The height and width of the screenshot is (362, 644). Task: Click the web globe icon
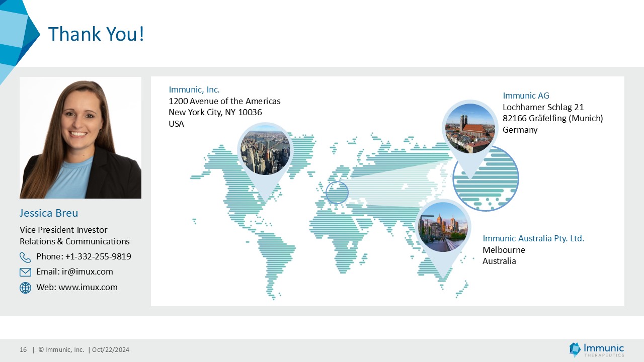[25, 288]
